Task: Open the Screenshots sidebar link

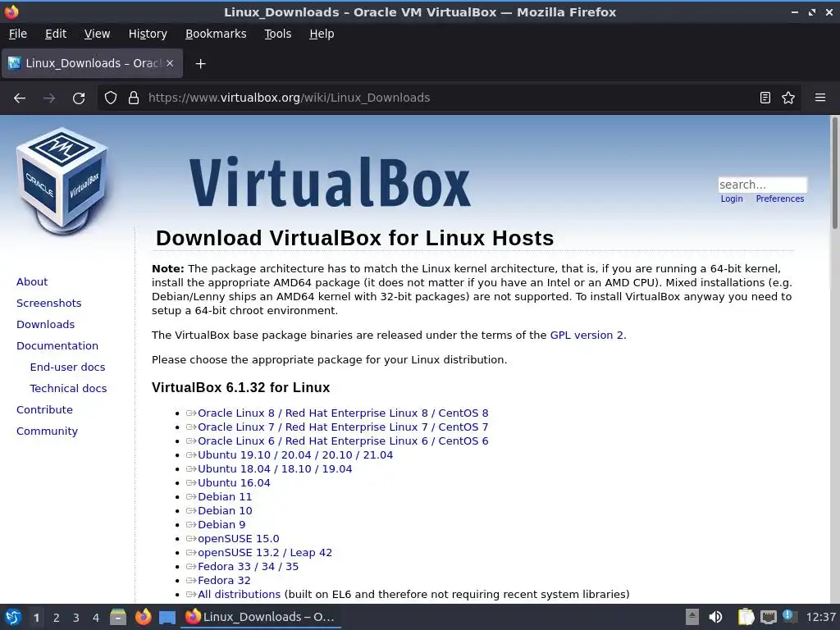Action: [48, 304]
